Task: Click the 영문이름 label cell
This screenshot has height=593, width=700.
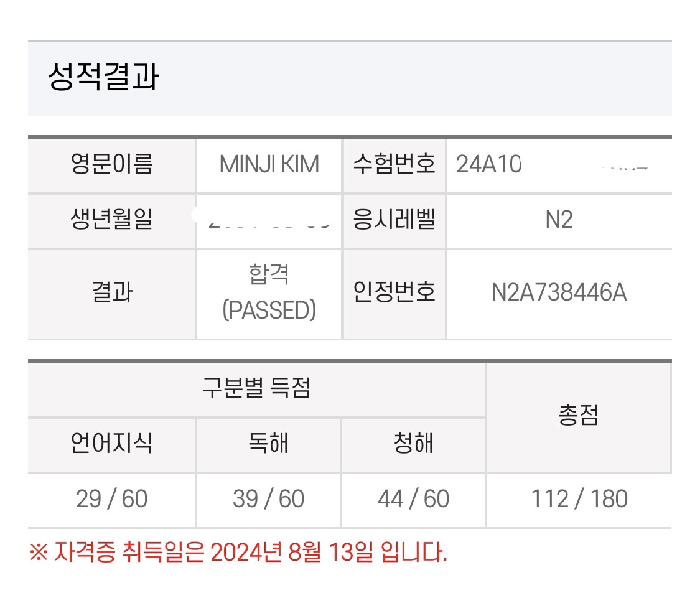Action: [x=112, y=165]
